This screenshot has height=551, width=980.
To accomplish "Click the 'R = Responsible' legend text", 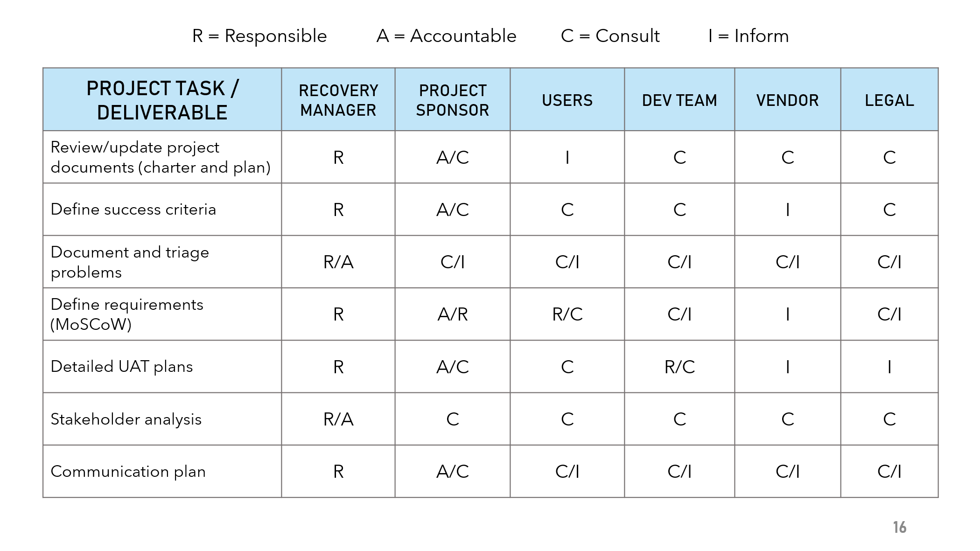I will (259, 36).
